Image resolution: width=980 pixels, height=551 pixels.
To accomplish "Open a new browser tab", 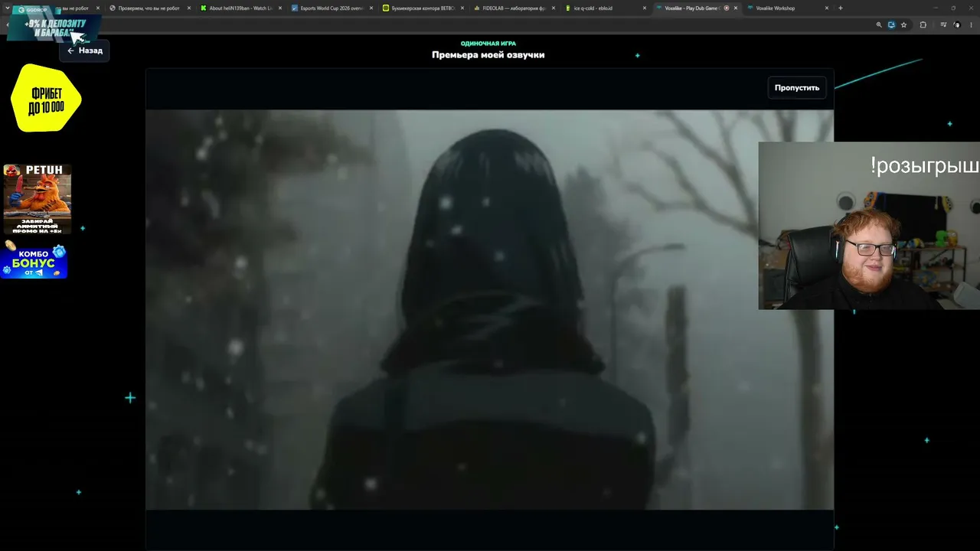I will pos(841,8).
